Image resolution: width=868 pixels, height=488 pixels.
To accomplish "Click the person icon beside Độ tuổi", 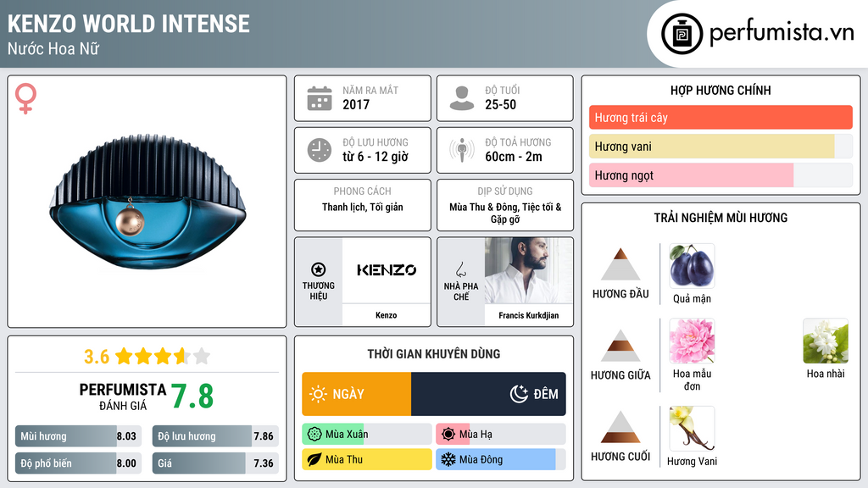I will [462, 98].
